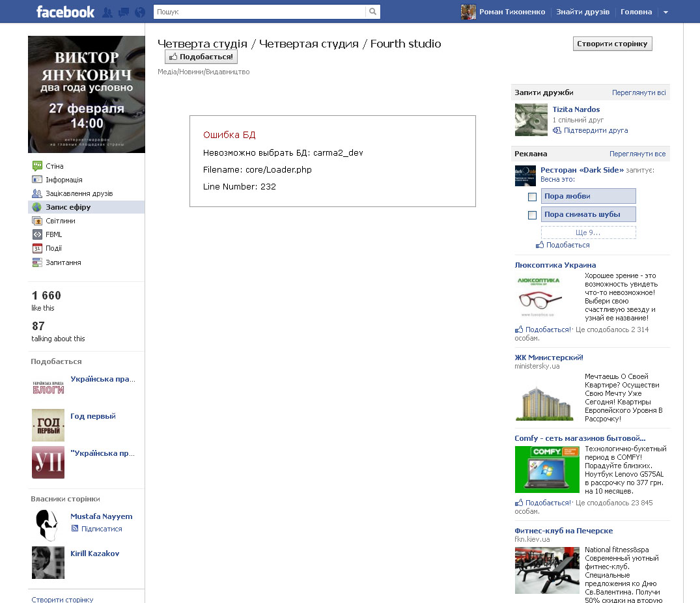Select the Пора любви option
Viewport: 700px width, 603px height.
(x=589, y=196)
